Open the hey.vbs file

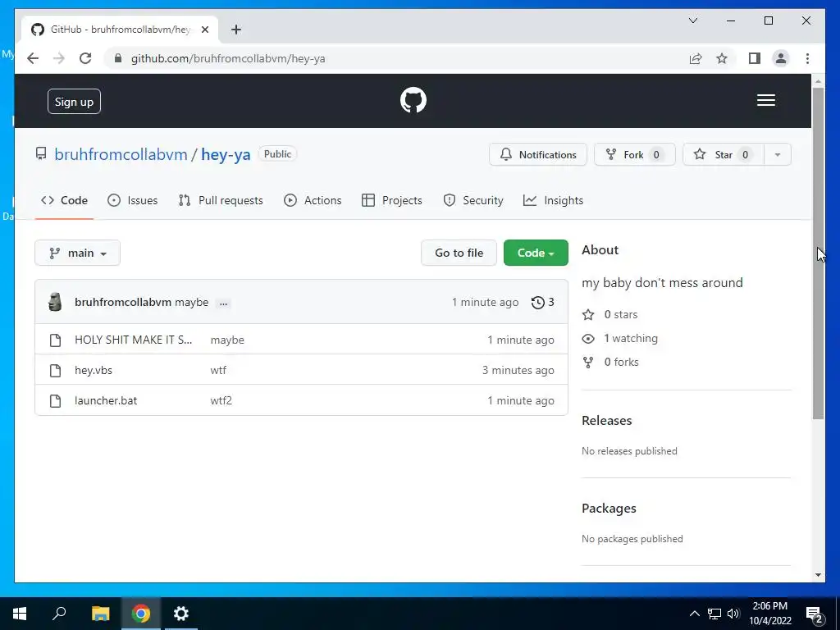[94, 370]
